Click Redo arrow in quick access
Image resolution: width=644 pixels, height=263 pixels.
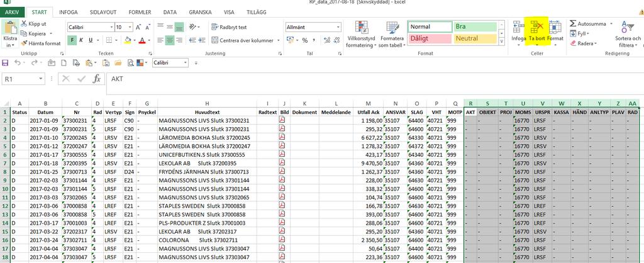(x=34, y=63)
